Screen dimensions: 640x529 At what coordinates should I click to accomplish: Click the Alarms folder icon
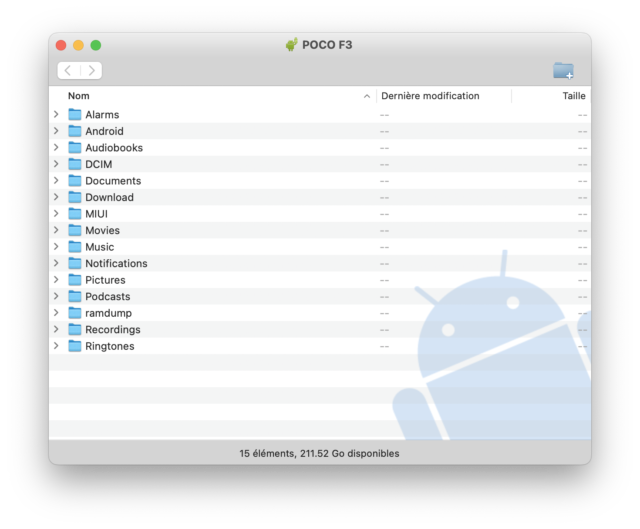click(x=75, y=114)
